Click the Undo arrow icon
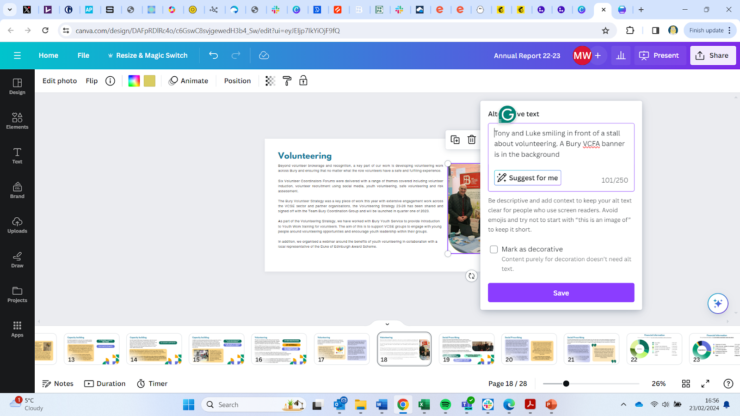Viewport: 740px width, 416px height. pyautogui.click(x=213, y=55)
